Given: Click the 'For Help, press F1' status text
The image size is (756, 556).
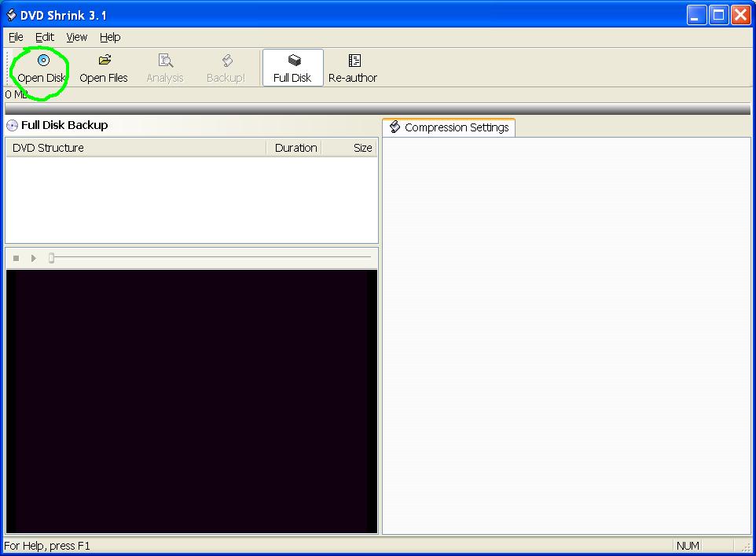Looking at the screenshot, I should click(47, 546).
